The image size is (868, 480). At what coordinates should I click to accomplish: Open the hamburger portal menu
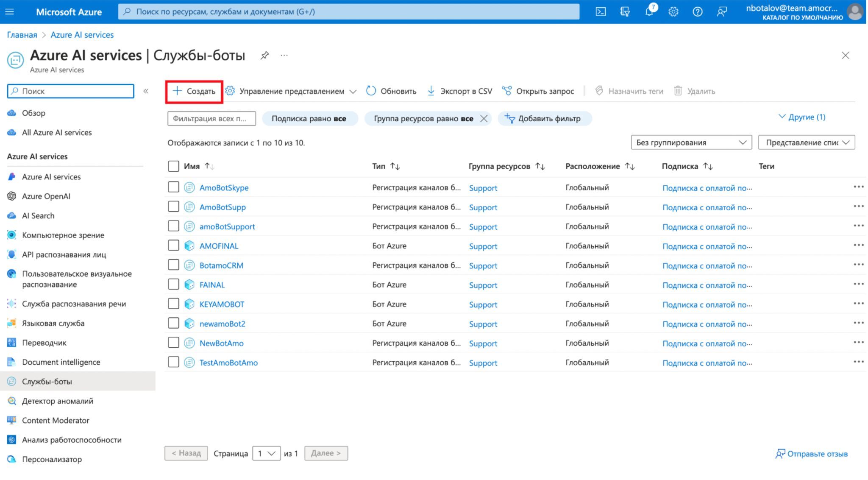click(x=9, y=11)
